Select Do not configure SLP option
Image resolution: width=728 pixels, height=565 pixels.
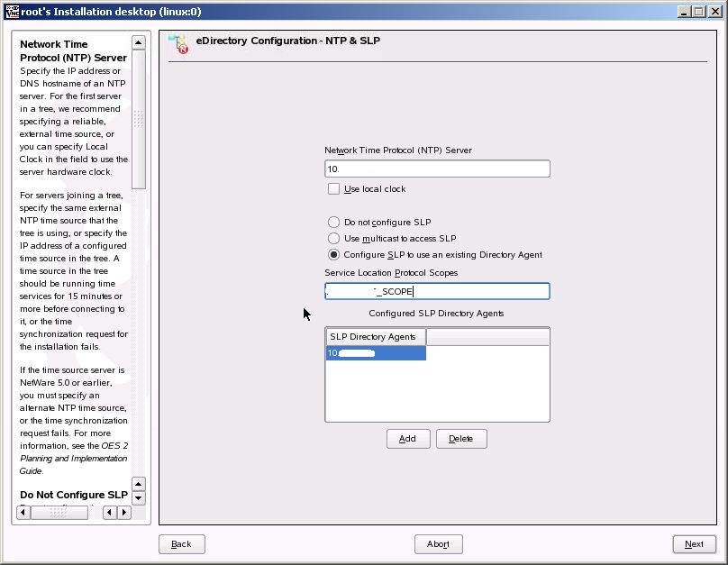[333, 223]
